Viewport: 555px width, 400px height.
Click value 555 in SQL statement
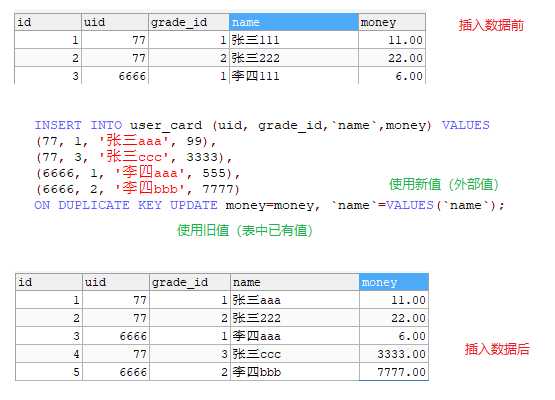[214, 173]
